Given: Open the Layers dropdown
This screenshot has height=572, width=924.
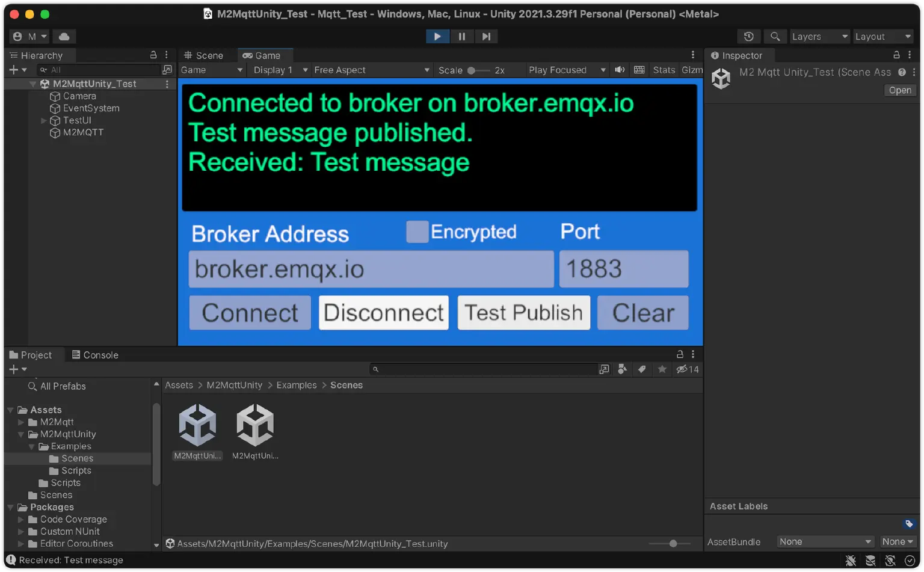Looking at the screenshot, I should [819, 37].
